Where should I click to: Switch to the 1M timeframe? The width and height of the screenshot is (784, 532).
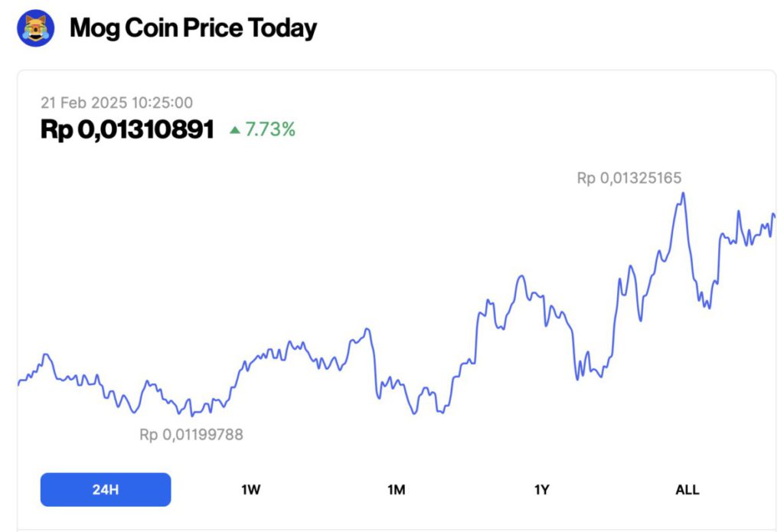pos(396,489)
